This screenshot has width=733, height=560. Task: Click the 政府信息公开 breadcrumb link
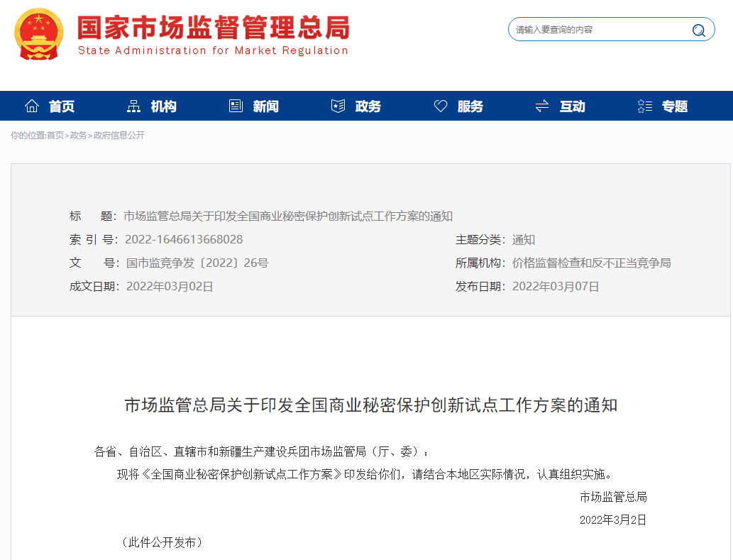coord(119,136)
